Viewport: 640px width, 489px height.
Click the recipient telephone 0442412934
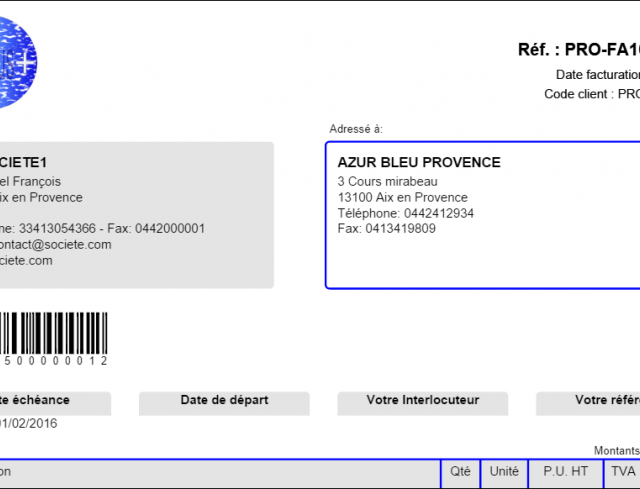439,213
